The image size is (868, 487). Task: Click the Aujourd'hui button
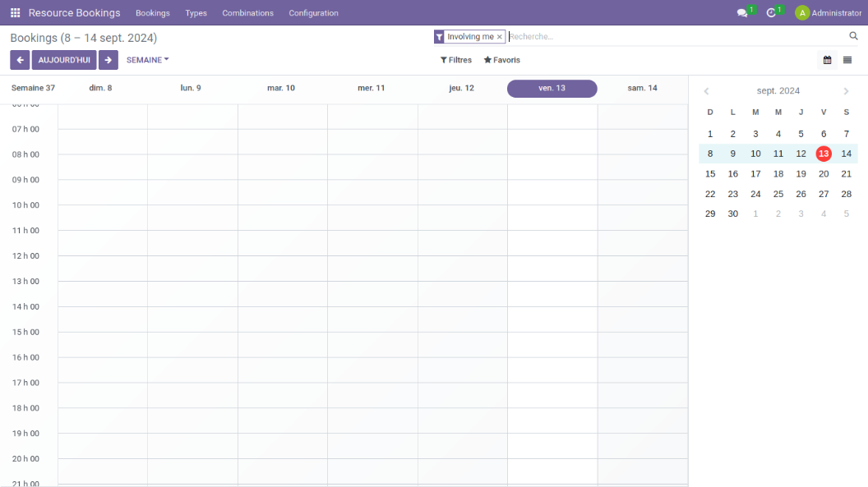coord(64,60)
